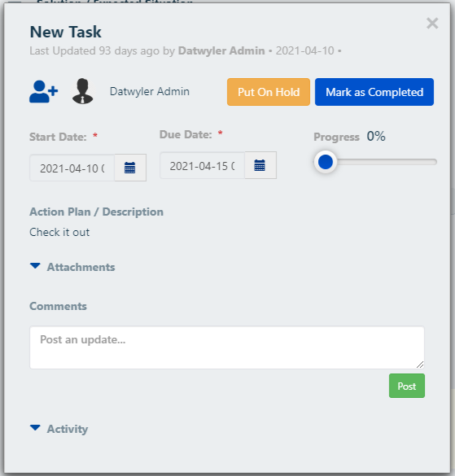
Task: Click the Datwyler Admin avatar image
Action: coord(83,91)
